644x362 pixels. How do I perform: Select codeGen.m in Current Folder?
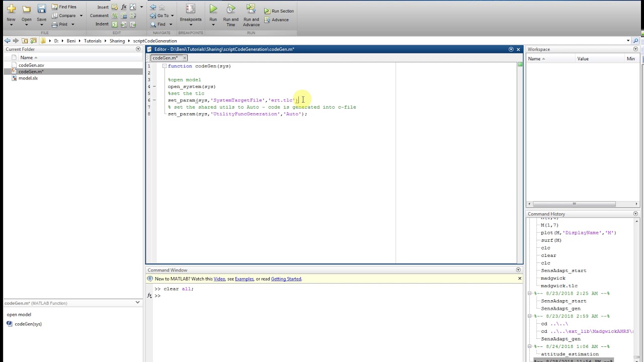pos(31,72)
